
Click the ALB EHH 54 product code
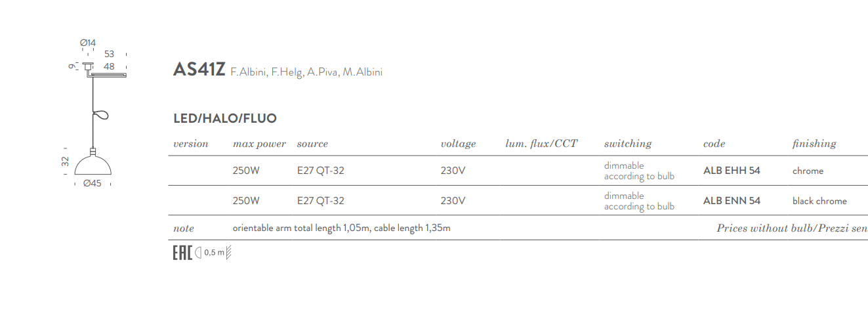(732, 171)
